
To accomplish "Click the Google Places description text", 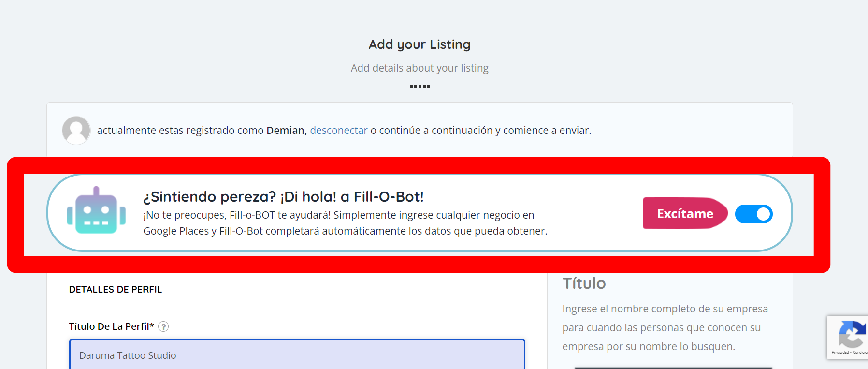I will [345, 223].
